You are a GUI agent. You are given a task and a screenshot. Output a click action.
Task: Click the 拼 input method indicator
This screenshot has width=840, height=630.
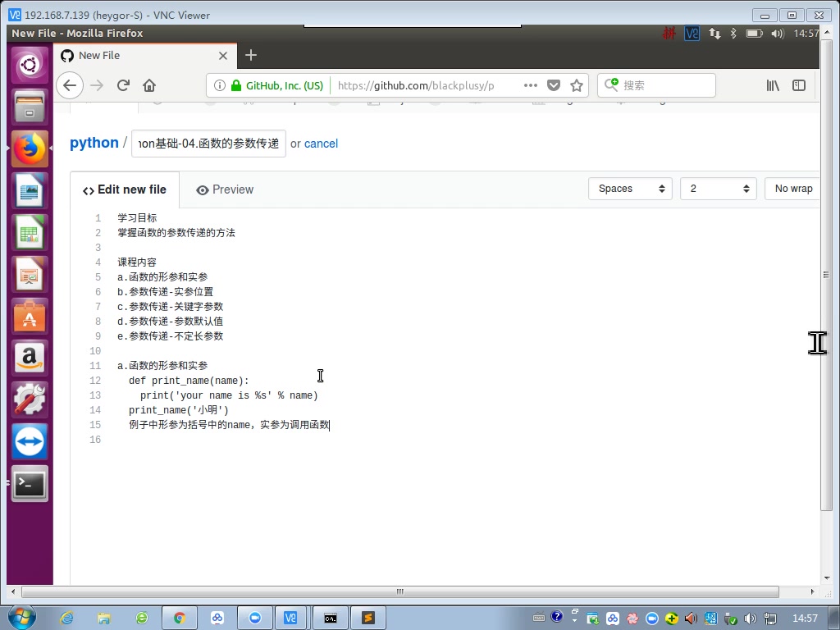pos(669,33)
